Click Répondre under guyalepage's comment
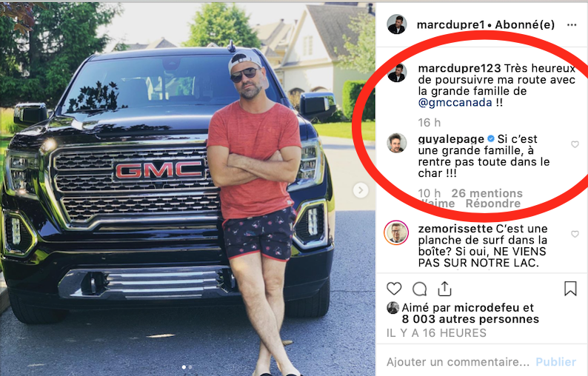This screenshot has width=588, height=376. tap(493, 204)
